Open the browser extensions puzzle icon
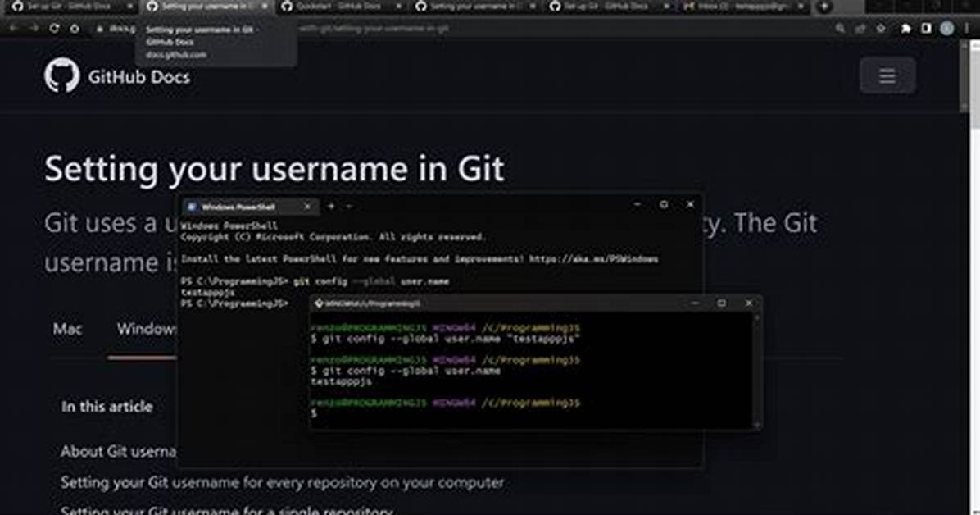 tap(905, 28)
